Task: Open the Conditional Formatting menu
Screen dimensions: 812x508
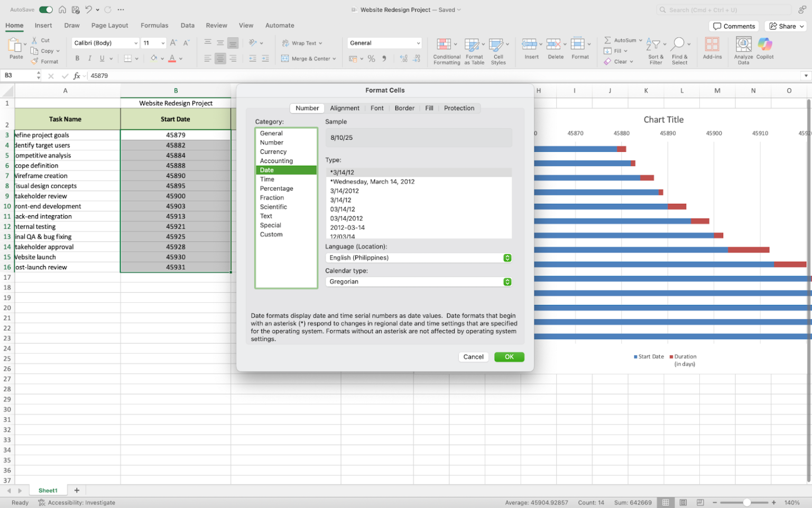Action: [446, 50]
